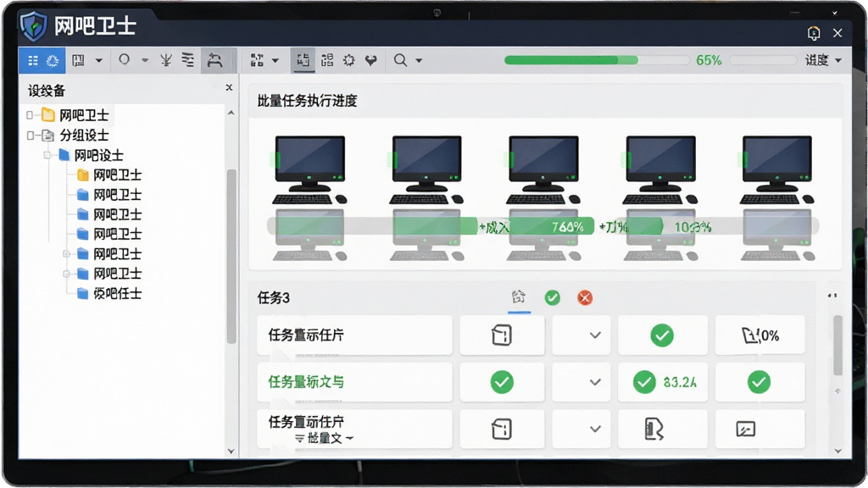Click the green 760% batch progress segment

tap(551, 226)
